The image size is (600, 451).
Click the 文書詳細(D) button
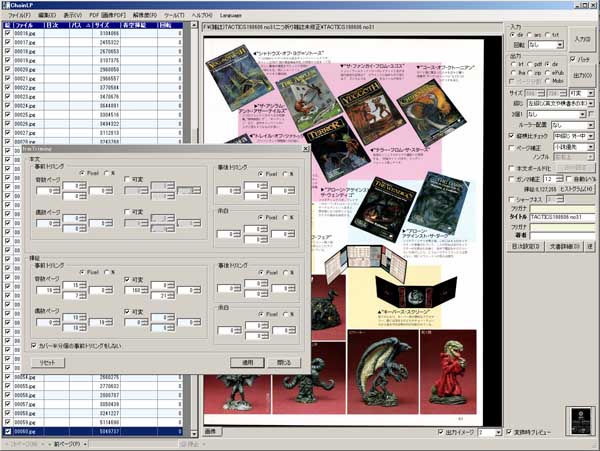pos(564,246)
